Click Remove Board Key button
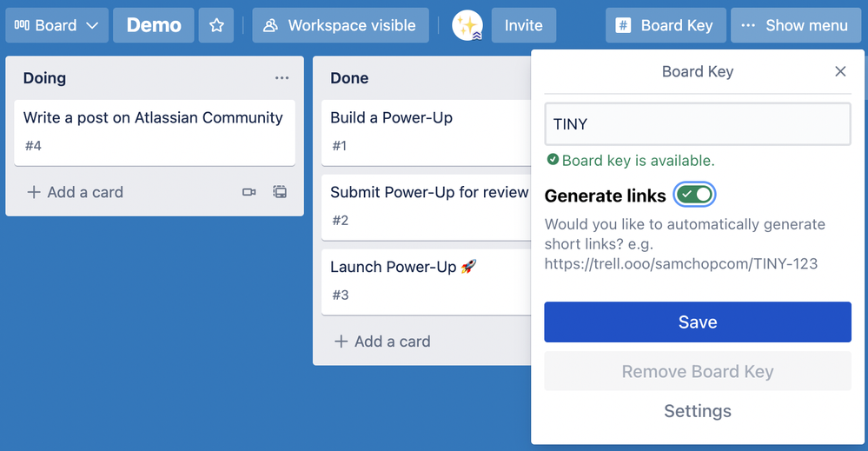 point(698,371)
